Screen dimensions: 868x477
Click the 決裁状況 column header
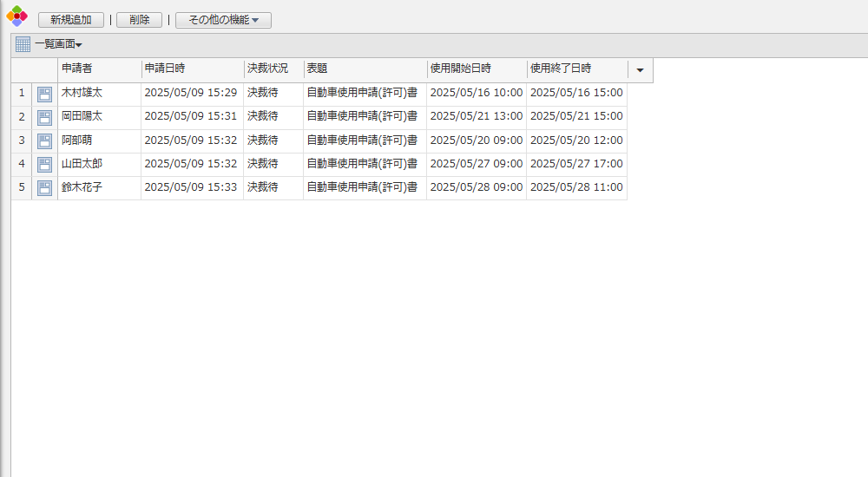273,69
